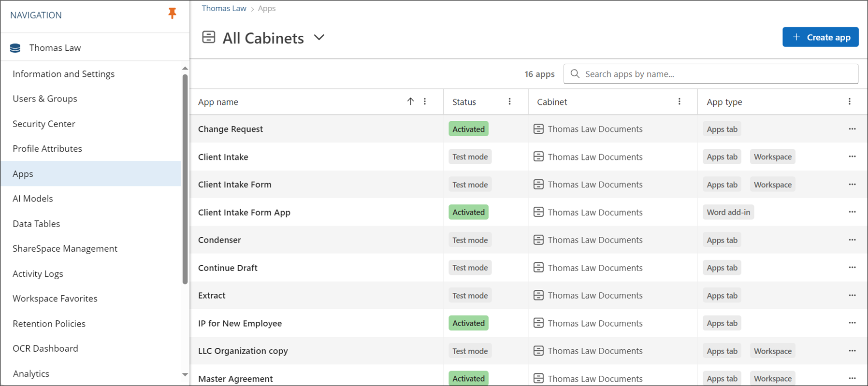Open Cabinet column options menu
868x386 pixels.
(x=679, y=101)
